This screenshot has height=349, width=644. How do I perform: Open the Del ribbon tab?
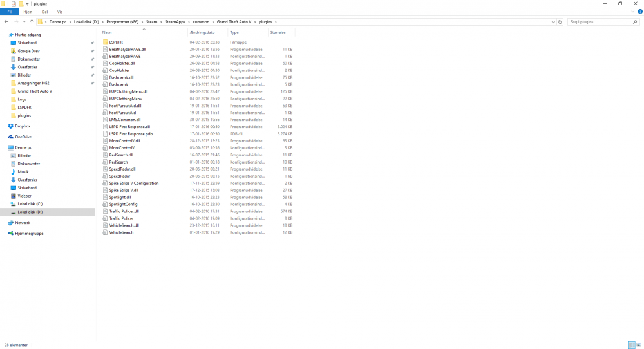45,12
